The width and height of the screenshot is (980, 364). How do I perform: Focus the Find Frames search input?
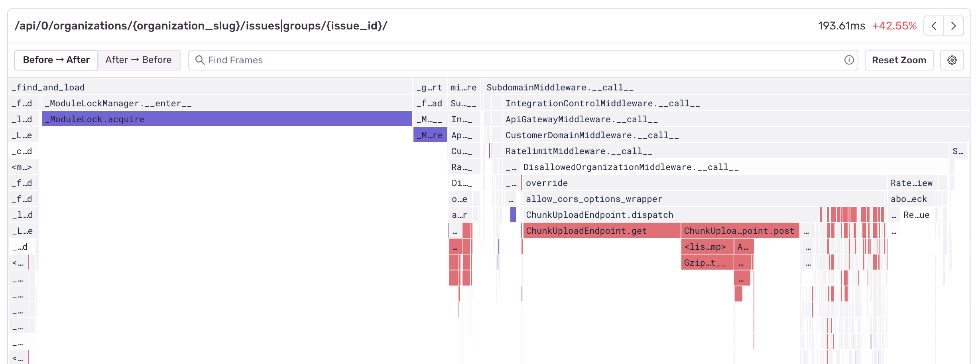click(x=518, y=60)
